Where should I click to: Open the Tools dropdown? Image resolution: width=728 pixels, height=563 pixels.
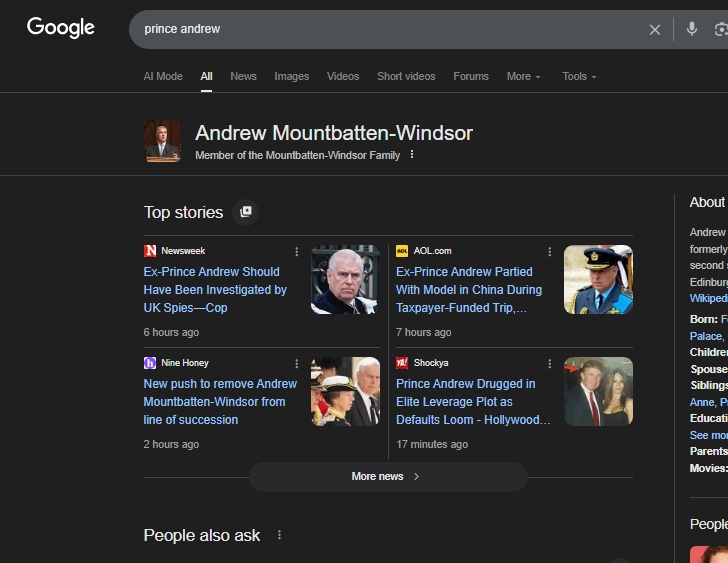click(578, 76)
